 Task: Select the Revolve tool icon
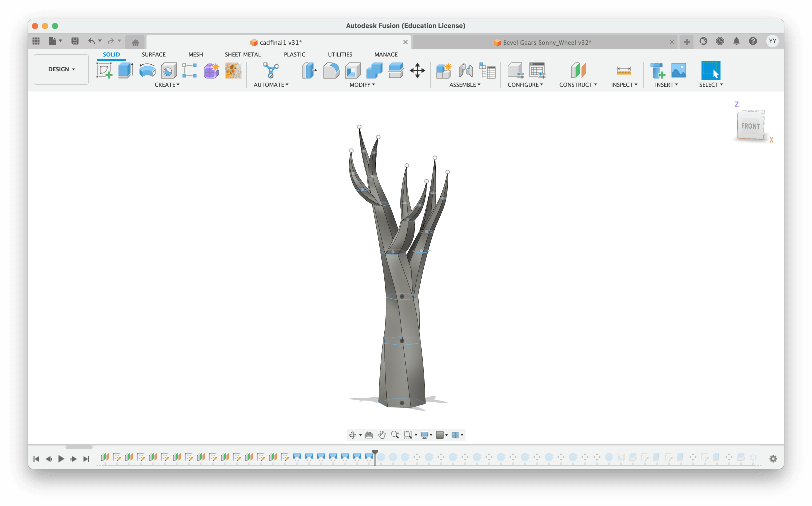click(147, 70)
